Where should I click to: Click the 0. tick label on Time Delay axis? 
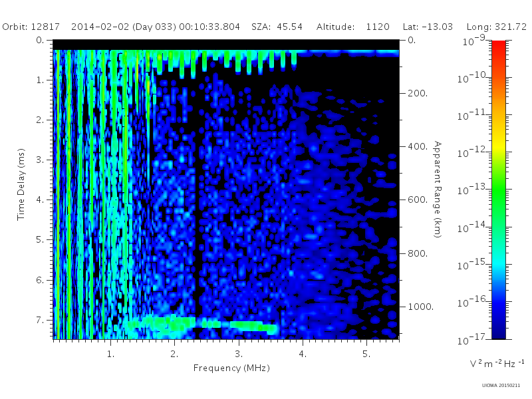coord(40,40)
